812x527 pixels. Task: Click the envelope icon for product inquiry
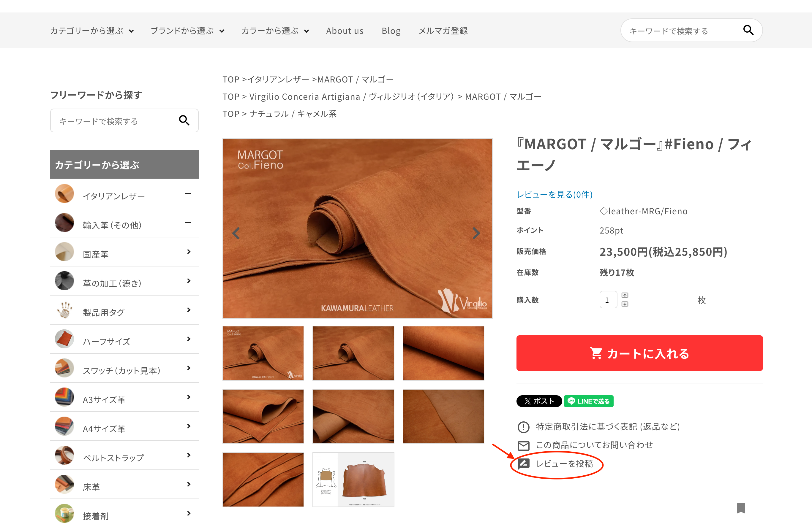click(x=523, y=445)
